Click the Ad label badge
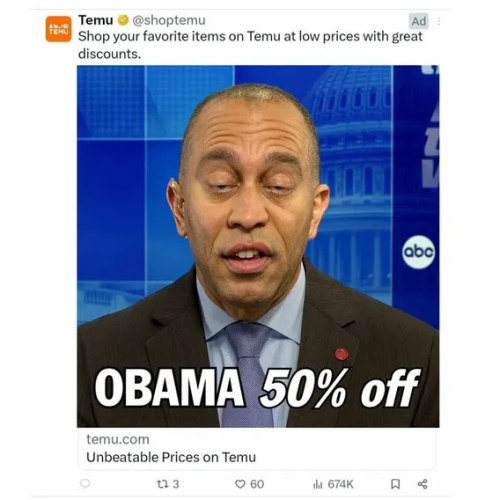Image resolution: width=500 pixels, height=500 pixels. pos(419,21)
